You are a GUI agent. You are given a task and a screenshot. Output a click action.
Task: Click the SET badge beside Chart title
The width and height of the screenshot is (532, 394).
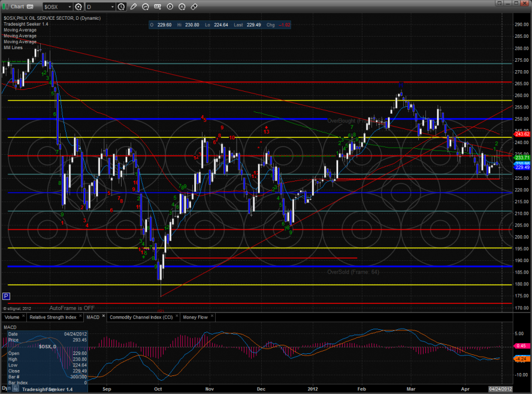pos(29,7)
